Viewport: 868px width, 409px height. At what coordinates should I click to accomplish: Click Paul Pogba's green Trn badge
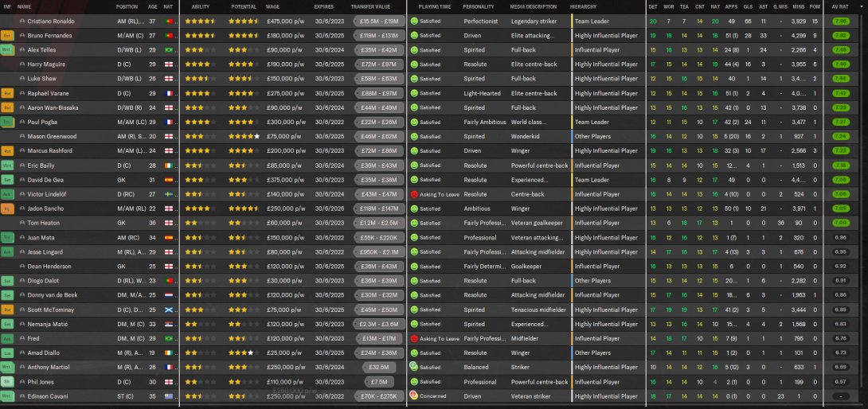(x=7, y=122)
